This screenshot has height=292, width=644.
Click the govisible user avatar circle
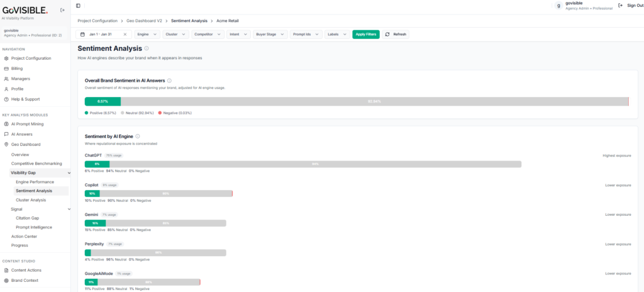(558, 6)
